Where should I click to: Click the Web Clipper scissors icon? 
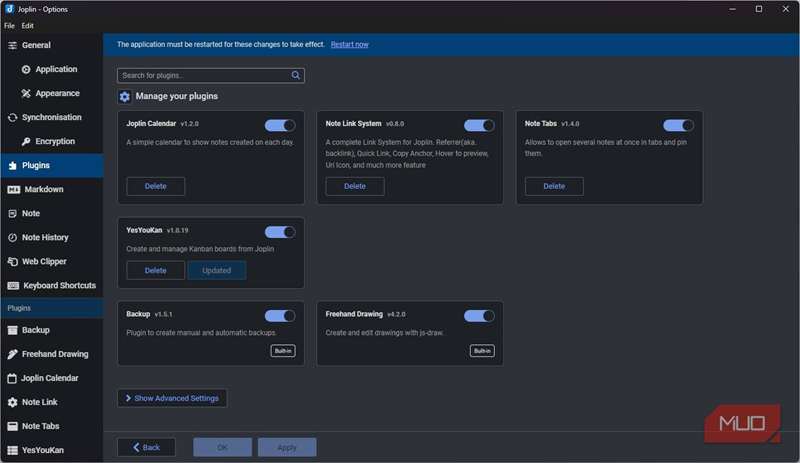13,261
